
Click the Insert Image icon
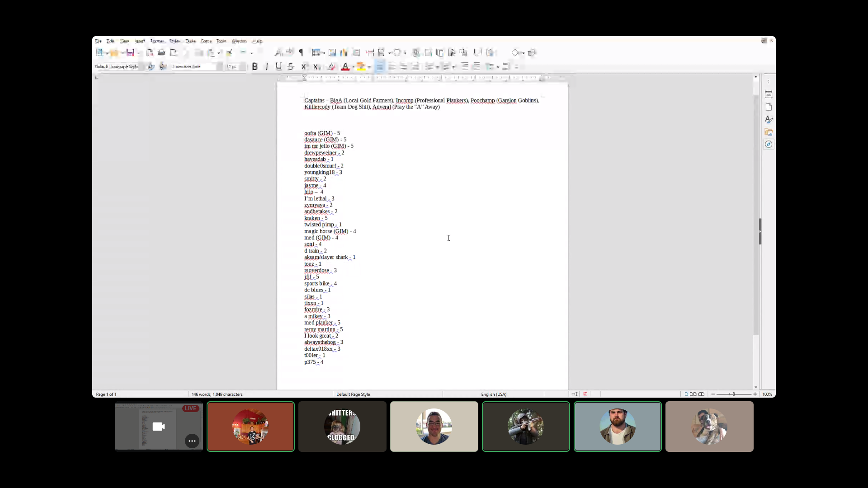332,52
